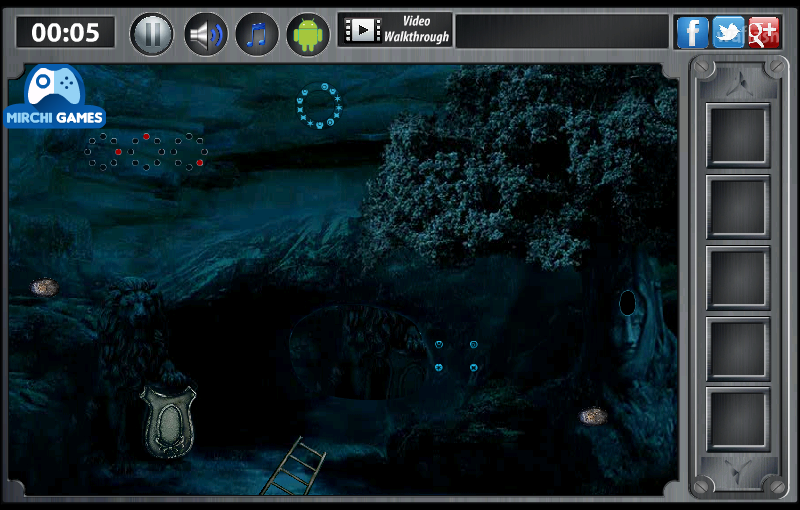Share on Twitter
The height and width of the screenshot is (510, 800).
tap(728, 32)
